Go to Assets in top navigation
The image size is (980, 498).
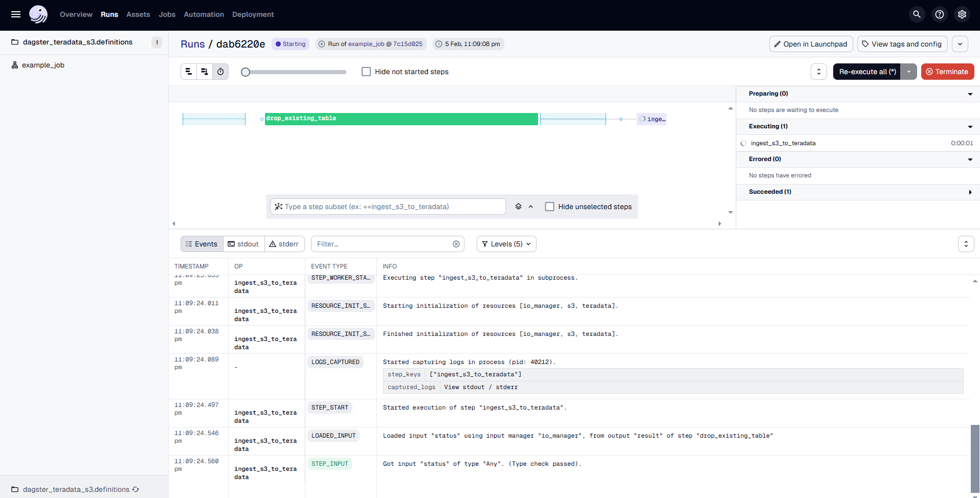click(x=138, y=14)
